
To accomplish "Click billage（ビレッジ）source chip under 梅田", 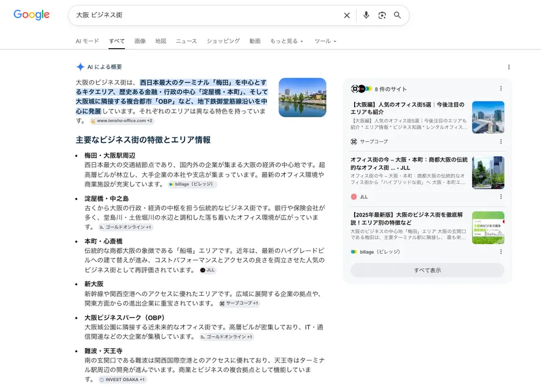I will point(192,184).
